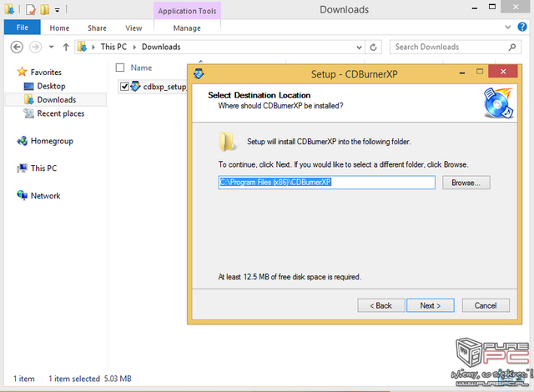Screen dimensions: 534x392
Task: Open the Browse folder dialog
Action: [x=466, y=183]
